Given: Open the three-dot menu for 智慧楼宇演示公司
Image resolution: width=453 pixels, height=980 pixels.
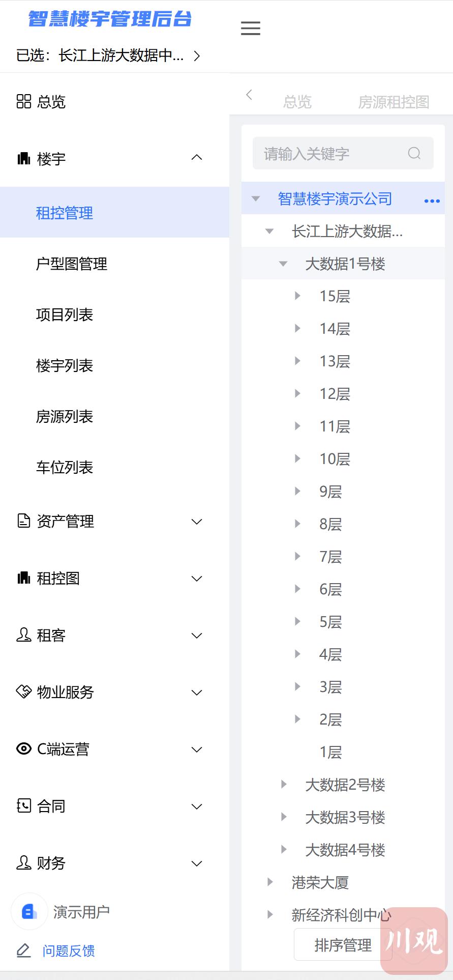Looking at the screenshot, I should (432, 201).
